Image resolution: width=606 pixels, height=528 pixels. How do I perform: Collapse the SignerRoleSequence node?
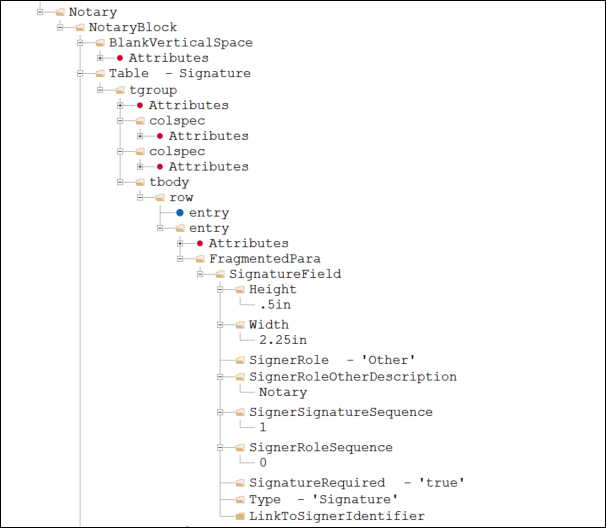[x=220, y=448]
